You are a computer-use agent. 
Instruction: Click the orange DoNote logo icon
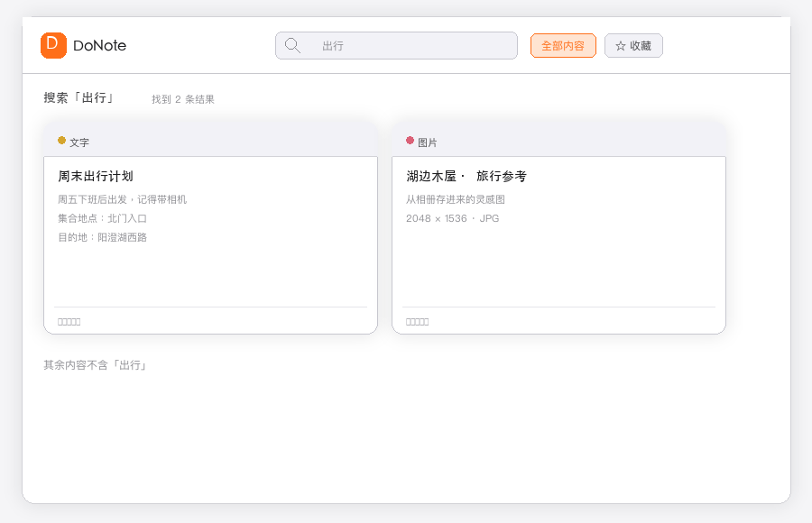53,45
